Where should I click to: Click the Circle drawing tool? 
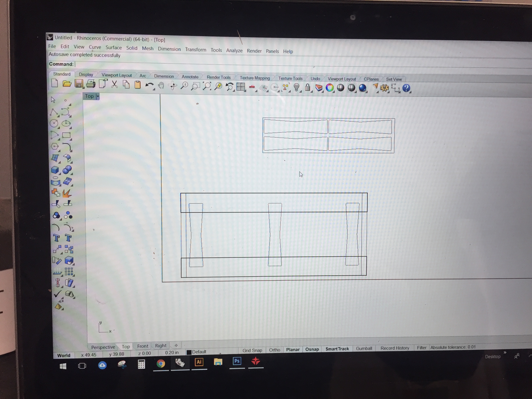[x=54, y=123]
